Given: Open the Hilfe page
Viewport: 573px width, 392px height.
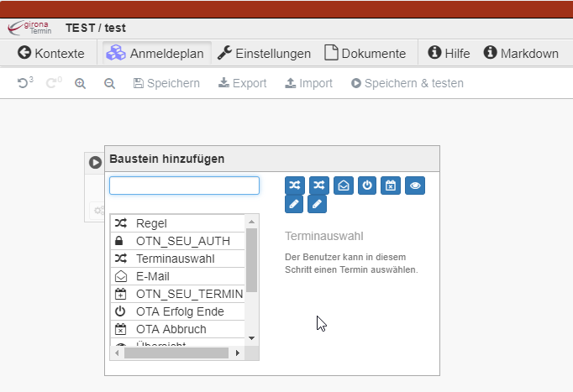Looking at the screenshot, I should [449, 53].
